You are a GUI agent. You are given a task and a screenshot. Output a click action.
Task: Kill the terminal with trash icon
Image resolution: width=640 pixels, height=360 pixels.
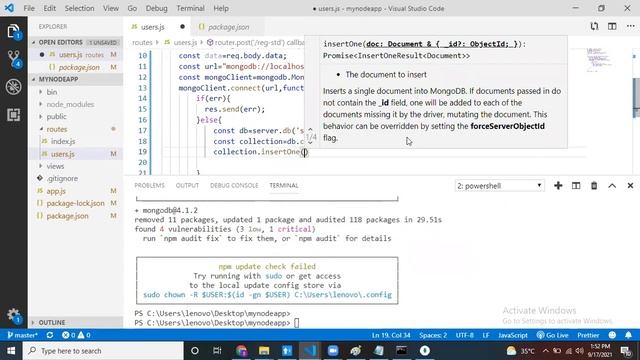click(x=594, y=186)
